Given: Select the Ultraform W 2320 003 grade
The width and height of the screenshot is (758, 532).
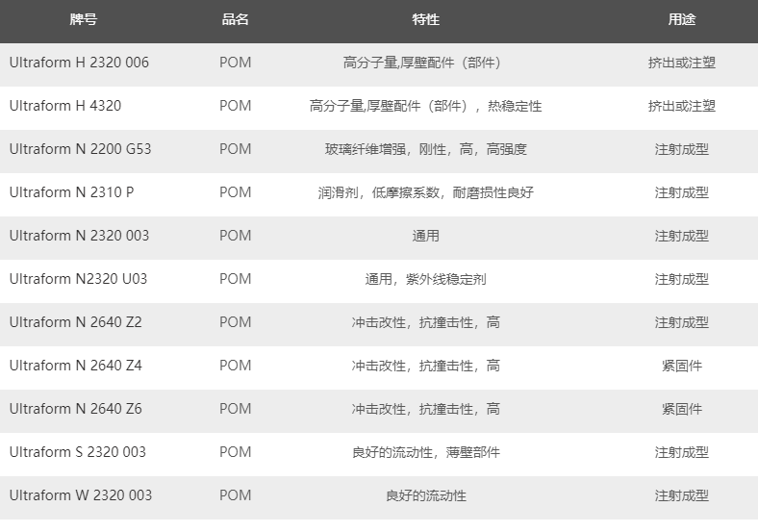Looking at the screenshot, I should (81, 495).
